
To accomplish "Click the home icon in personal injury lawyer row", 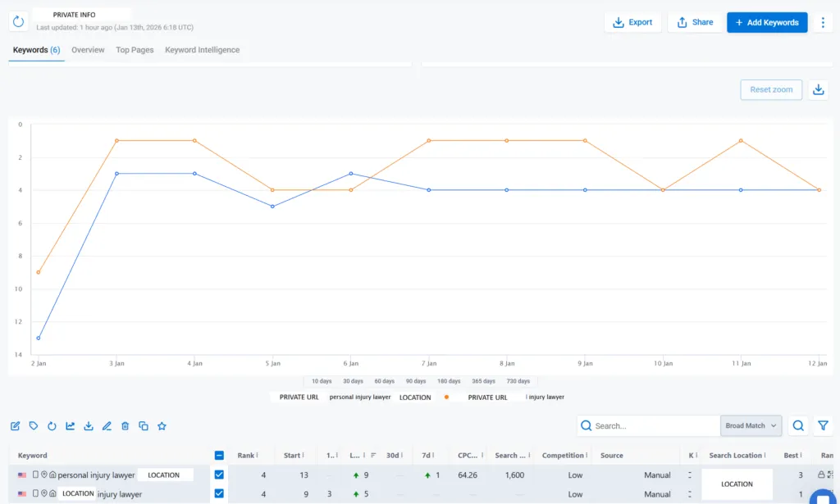I will [52, 474].
